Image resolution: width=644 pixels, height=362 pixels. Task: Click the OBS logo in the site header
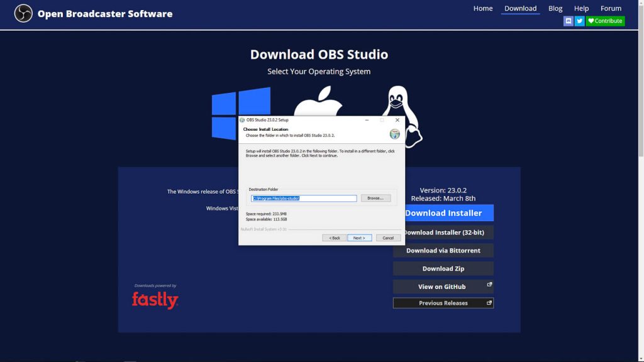(23, 14)
